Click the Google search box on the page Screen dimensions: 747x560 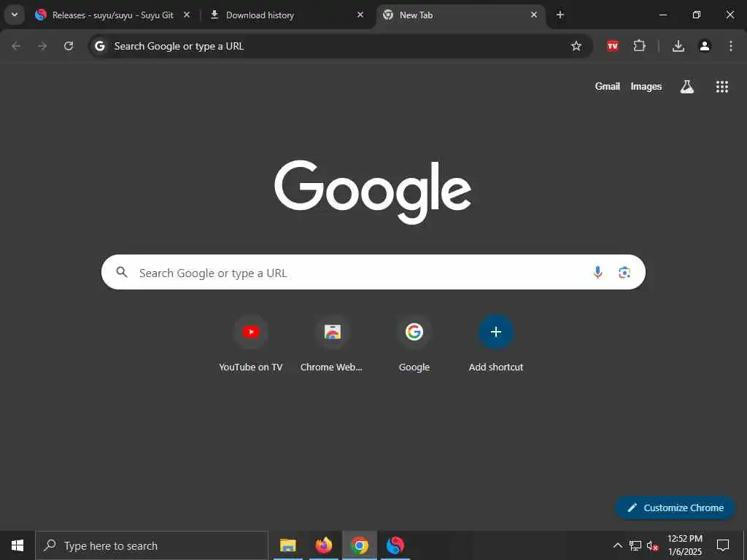pyautogui.click(x=373, y=272)
